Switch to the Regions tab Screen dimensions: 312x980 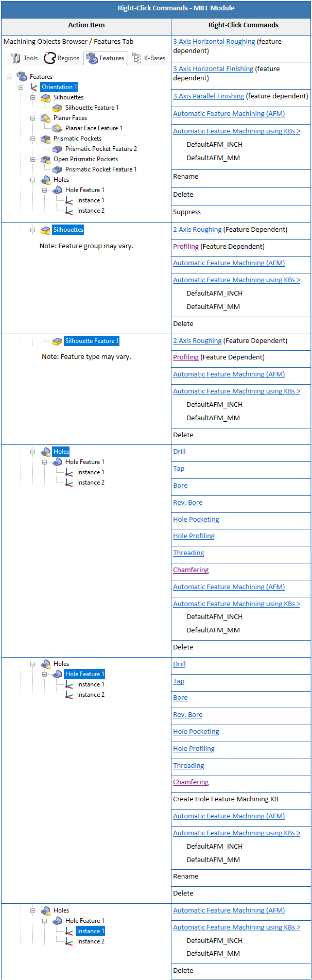click(x=68, y=58)
